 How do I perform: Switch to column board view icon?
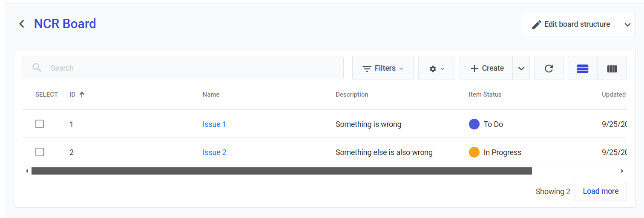612,68
